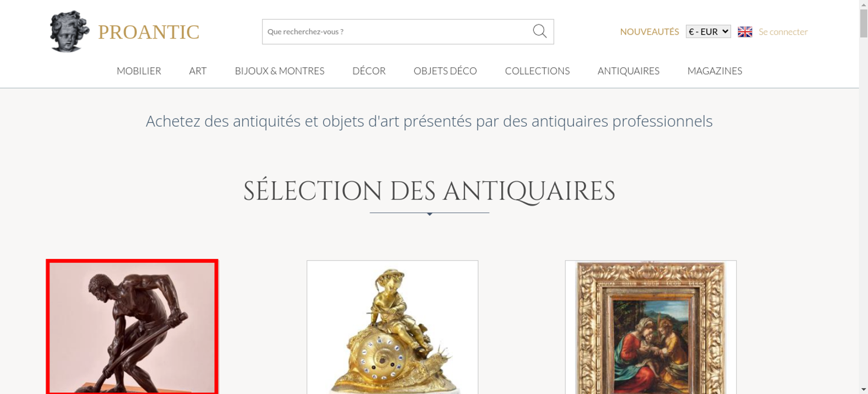Open the gilt snail clock thumbnail
Image resolution: width=868 pixels, height=394 pixels.
click(392, 327)
